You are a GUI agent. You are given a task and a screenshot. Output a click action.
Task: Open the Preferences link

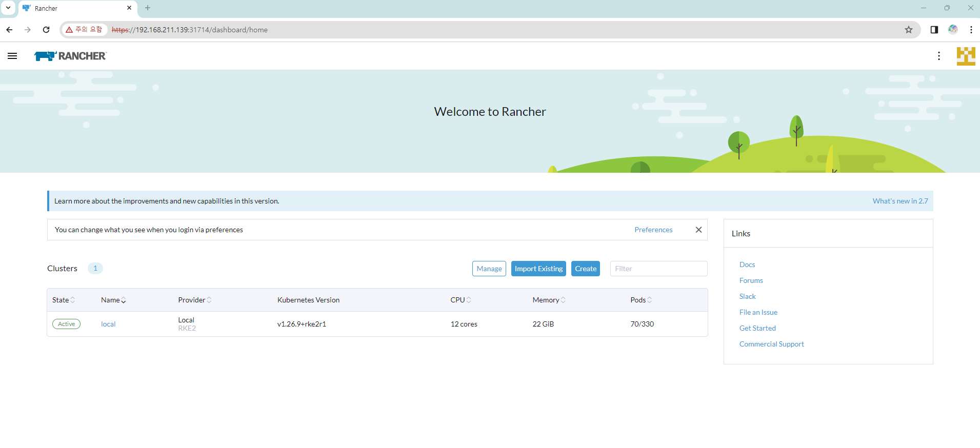[x=653, y=230]
